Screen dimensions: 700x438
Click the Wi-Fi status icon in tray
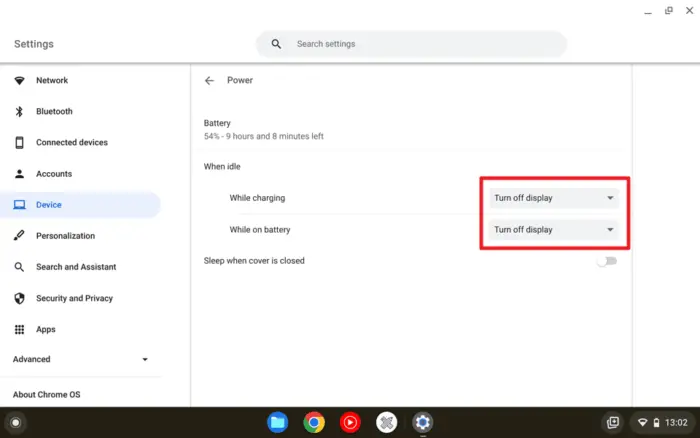point(642,422)
